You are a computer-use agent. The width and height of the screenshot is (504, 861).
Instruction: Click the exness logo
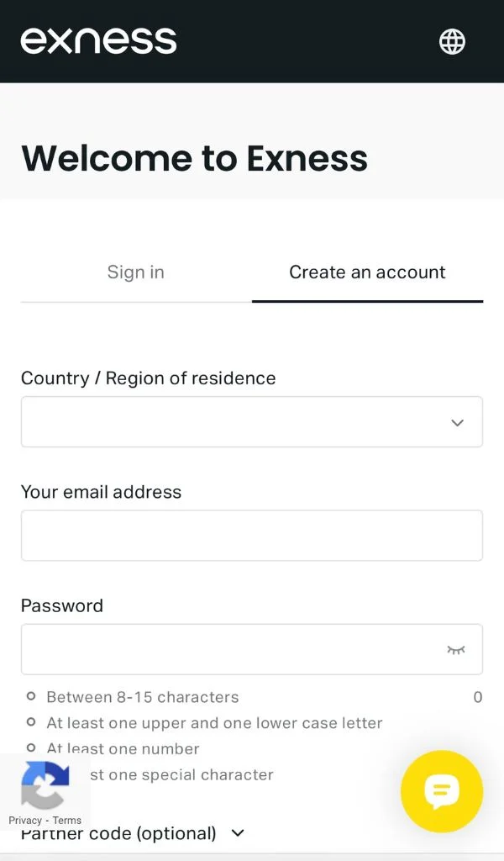coord(98,40)
